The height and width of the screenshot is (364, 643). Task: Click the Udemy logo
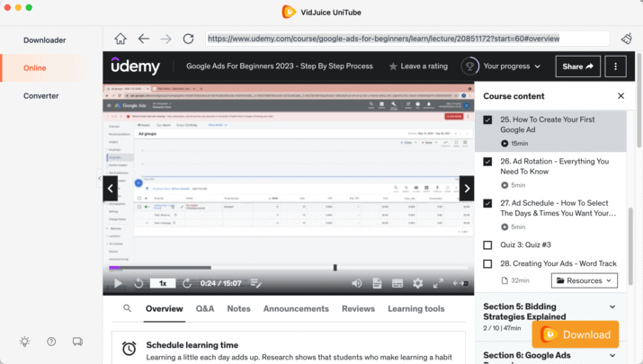click(x=135, y=66)
